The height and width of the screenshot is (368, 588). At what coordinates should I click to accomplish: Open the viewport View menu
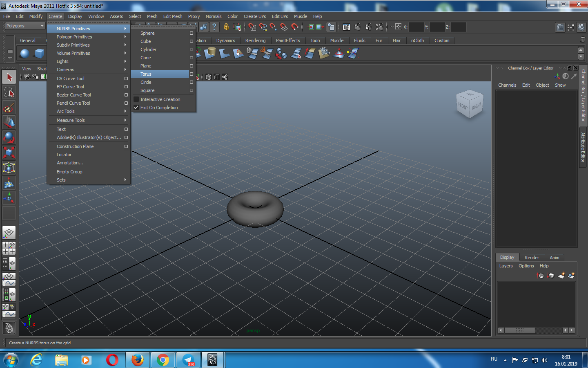27,69
